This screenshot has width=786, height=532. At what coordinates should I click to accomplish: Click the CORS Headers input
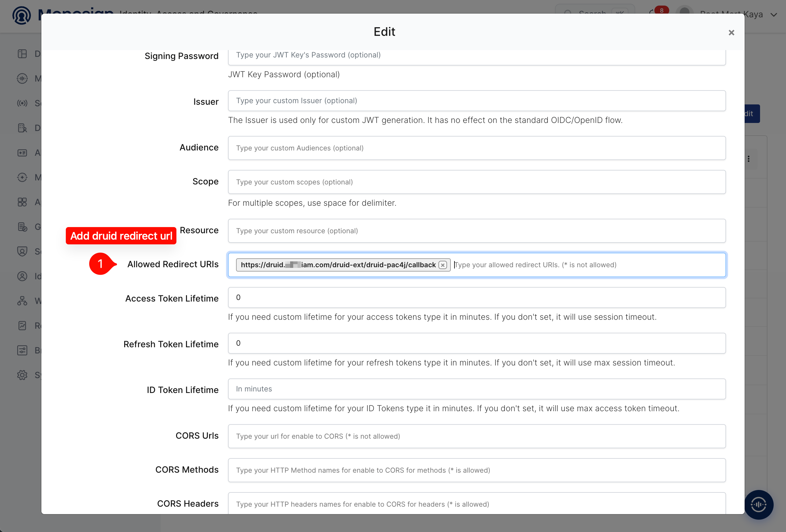pyautogui.click(x=476, y=504)
